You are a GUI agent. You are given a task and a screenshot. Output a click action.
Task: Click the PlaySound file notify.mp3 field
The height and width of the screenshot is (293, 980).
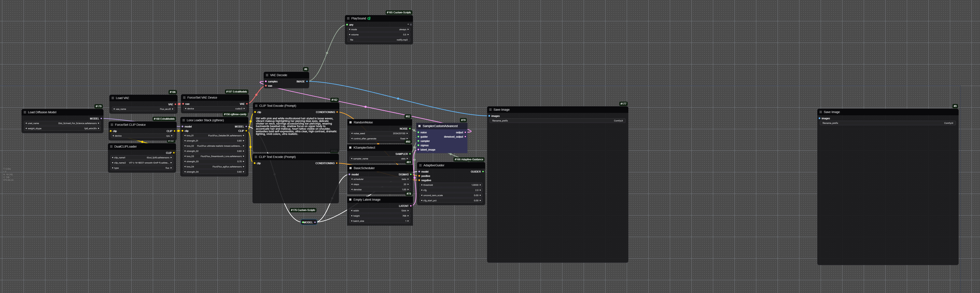(379, 40)
